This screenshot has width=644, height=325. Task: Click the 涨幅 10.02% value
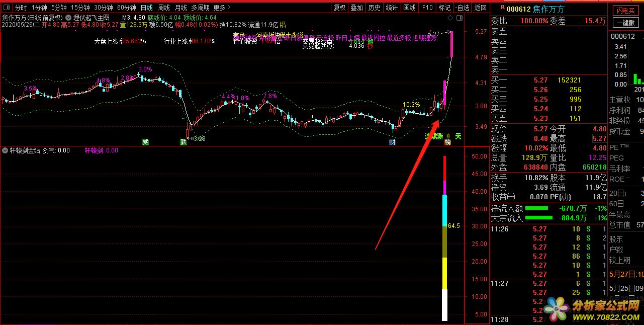[x=537, y=148]
